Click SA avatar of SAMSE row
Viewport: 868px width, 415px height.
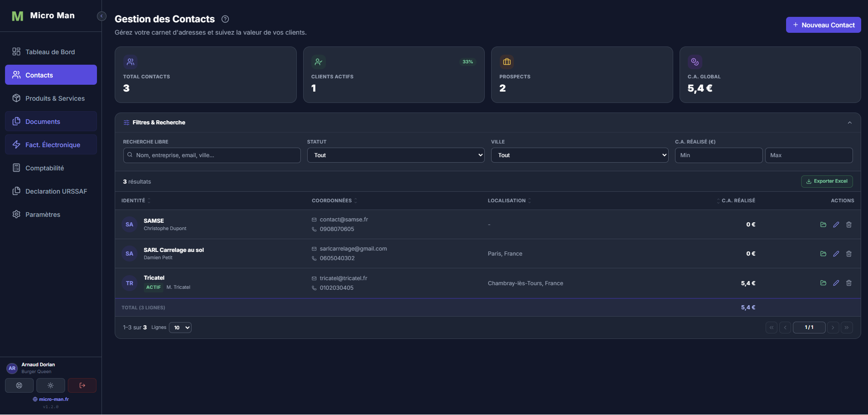pos(129,225)
